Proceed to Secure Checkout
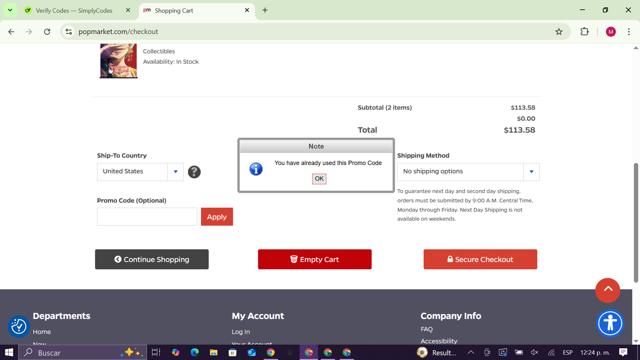Image resolution: width=640 pixels, height=360 pixels. coord(480,259)
